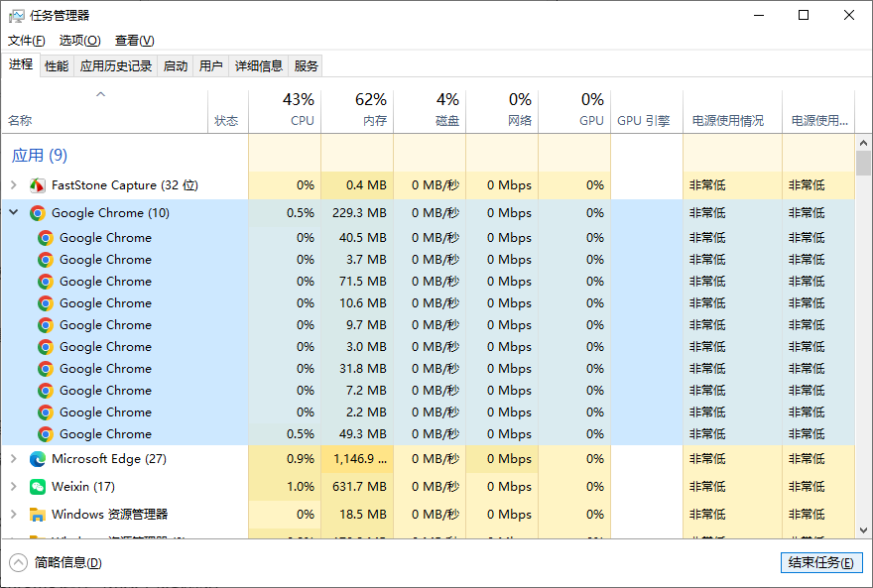
Task: Click the 简略信息 collapse arrow icon
Action: click(x=19, y=563)
